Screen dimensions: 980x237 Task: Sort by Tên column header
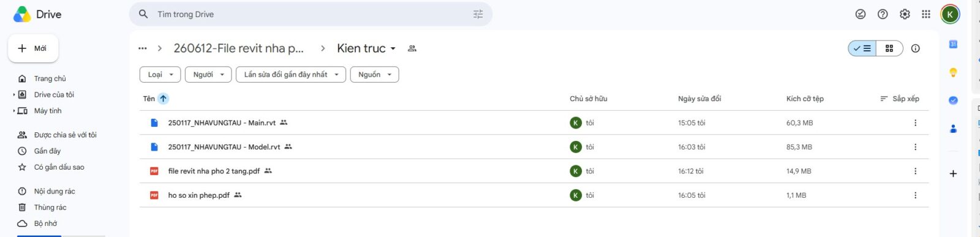click(x=149, y=99)
